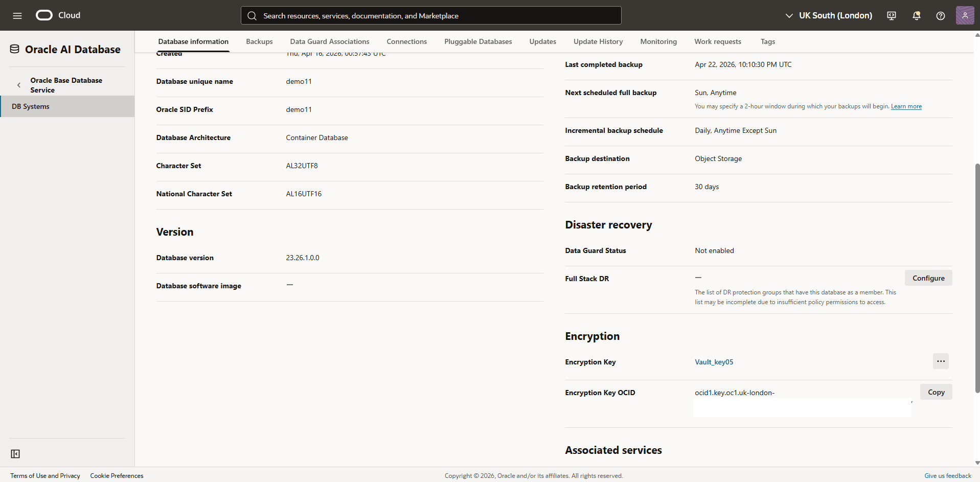
Task: Follow the Learn more backup link
Action: tap(906, 106)
